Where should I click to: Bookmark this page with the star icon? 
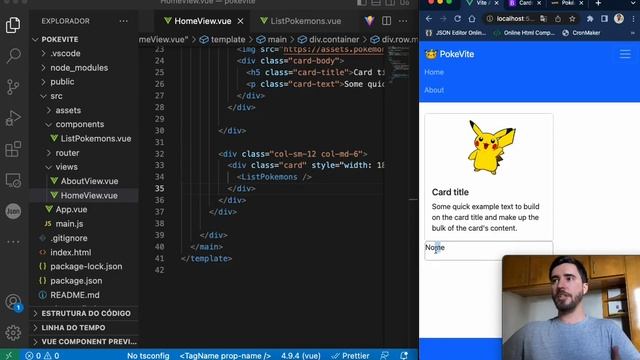point(572,19)
